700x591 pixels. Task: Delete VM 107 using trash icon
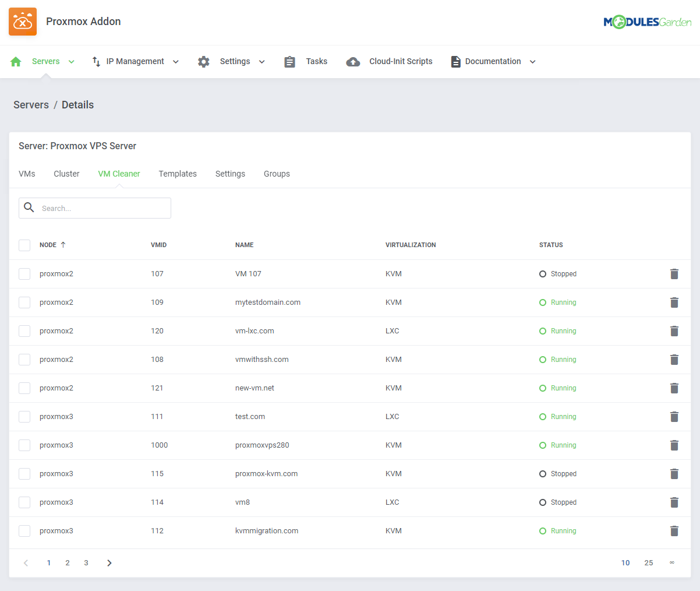point(674,274)
